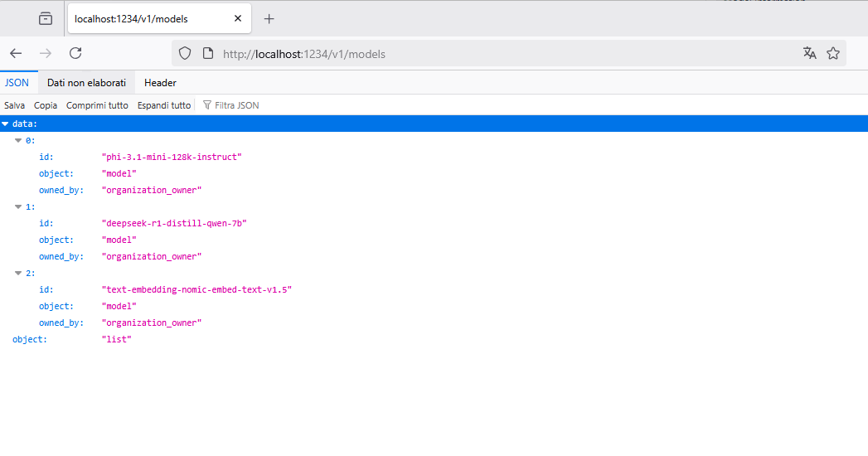868x456 pixels.
Task: Click the forward navigation arrow
Action: [x=46, y=53]
